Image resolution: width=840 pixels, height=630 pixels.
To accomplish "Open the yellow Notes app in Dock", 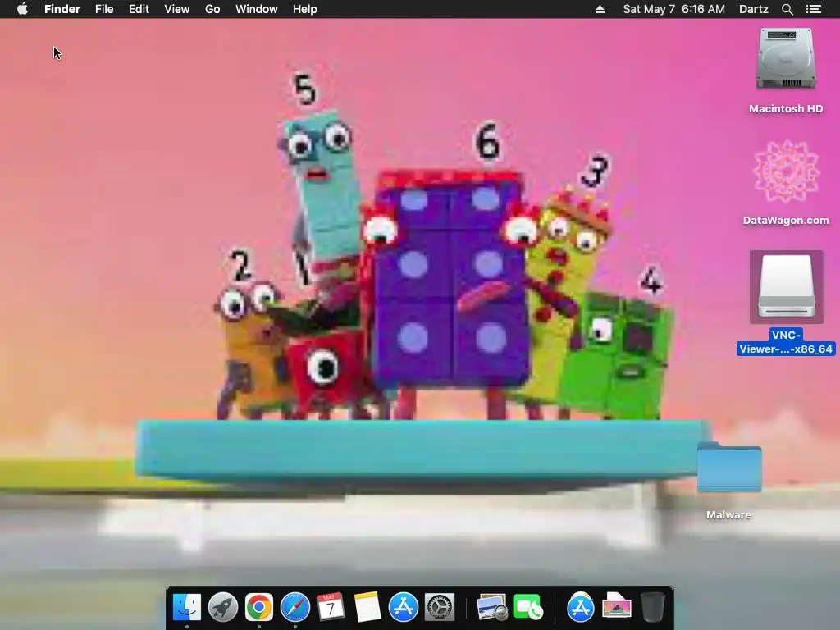I will (x=367, y=607).
